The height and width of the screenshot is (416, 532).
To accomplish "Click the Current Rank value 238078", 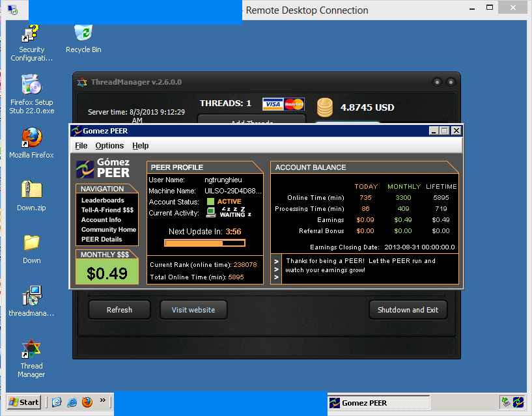I will coord(245,265).
